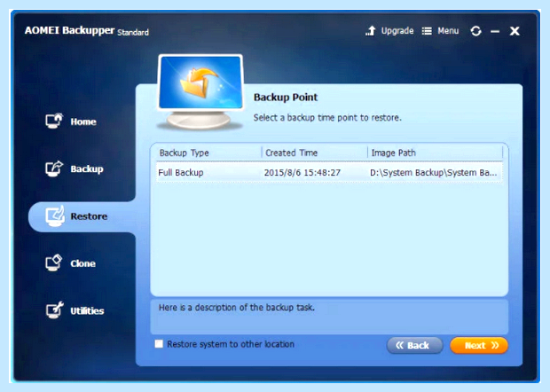Click the Utilities wrench icon in sidebar
Image resolution: width=550 pixels, height=392 pixels.
(x=54, y=310)
